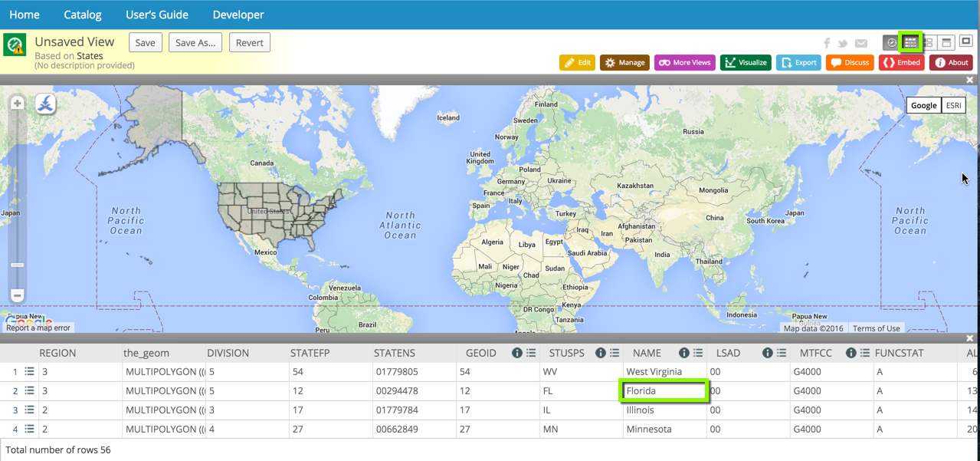Open the User's Guide menu
This screenshot has width=980, height=461.
[x=157, y=15]
